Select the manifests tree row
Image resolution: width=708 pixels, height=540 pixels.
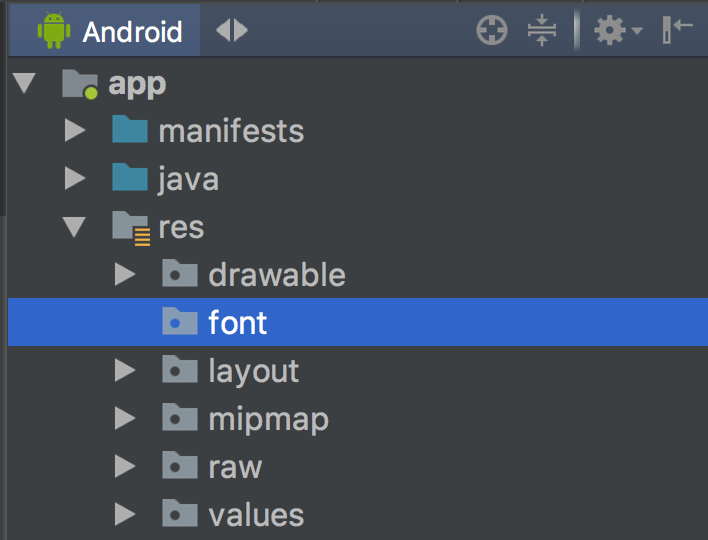[x=358, y=130]
